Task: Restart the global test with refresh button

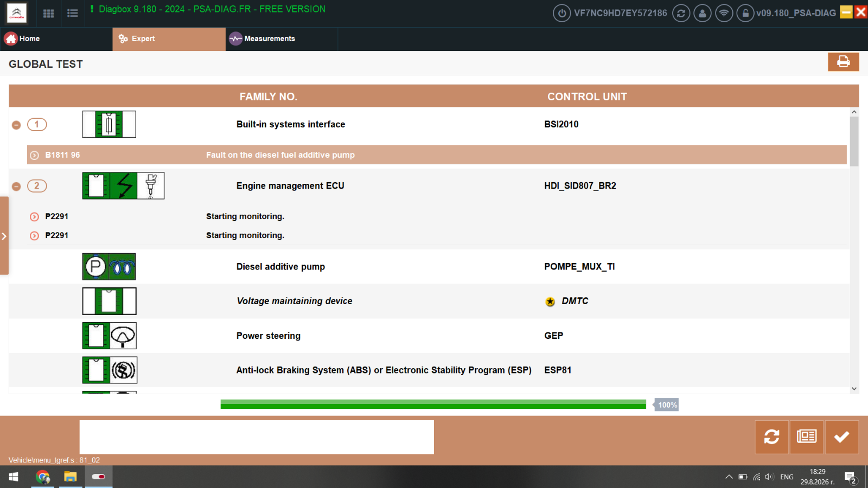Action: tap(771, 437)
